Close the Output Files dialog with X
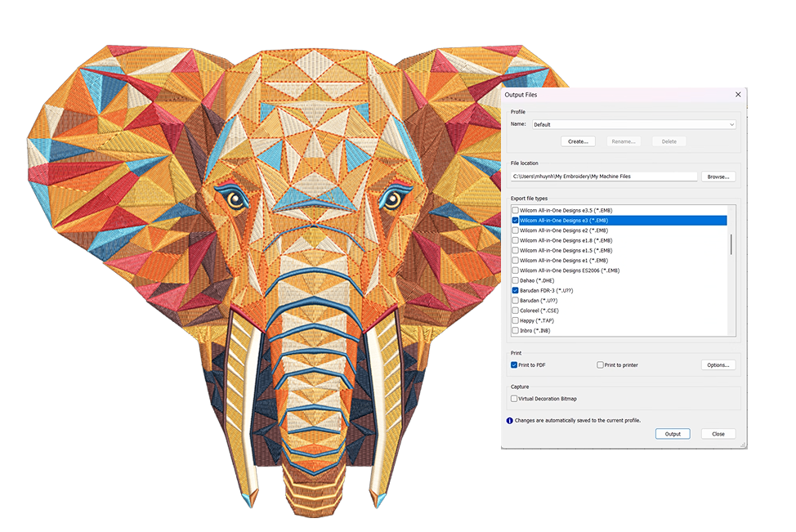The height and width of the screenshot is (532, 796). tap(738, 95)
